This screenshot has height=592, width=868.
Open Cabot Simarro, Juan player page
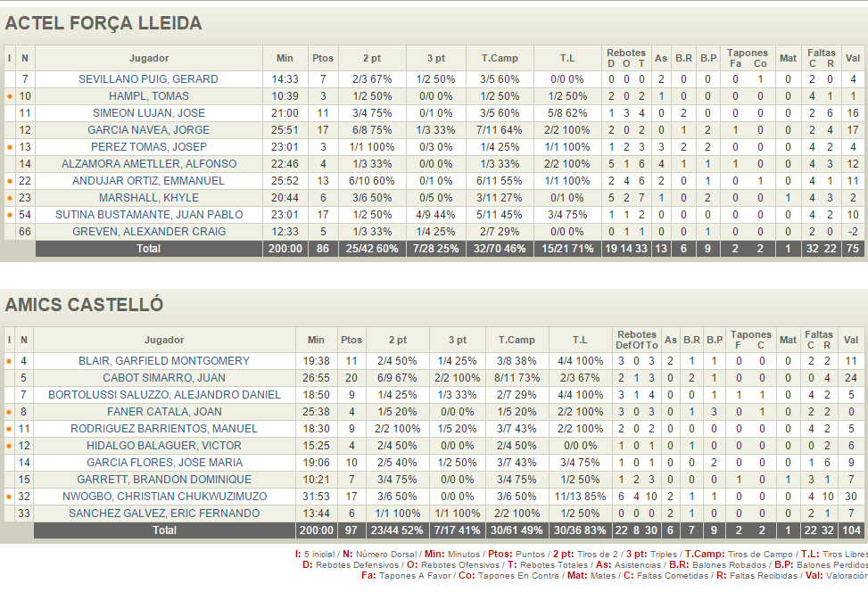click(x=163, y=378)
